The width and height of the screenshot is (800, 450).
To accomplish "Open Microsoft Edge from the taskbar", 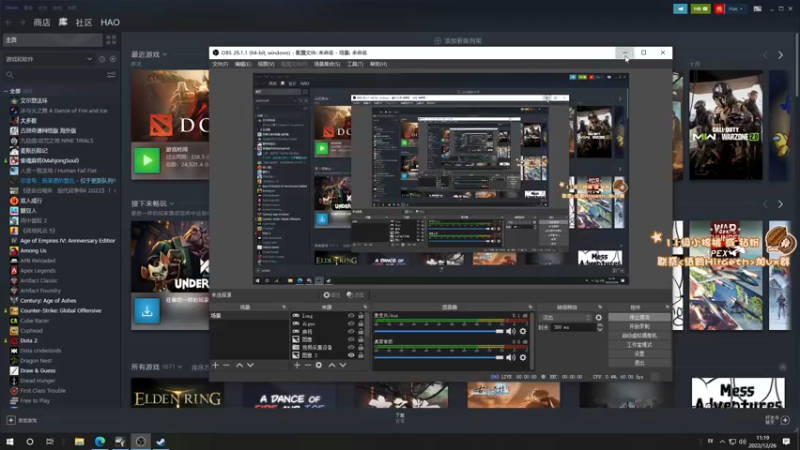I will click(x=99, y=441).
